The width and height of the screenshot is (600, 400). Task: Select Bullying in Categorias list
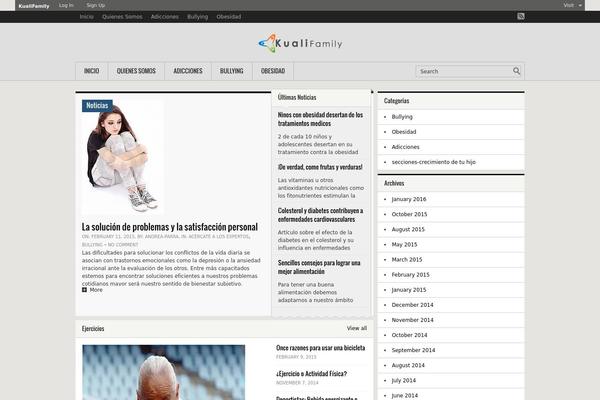pos(402,117)
